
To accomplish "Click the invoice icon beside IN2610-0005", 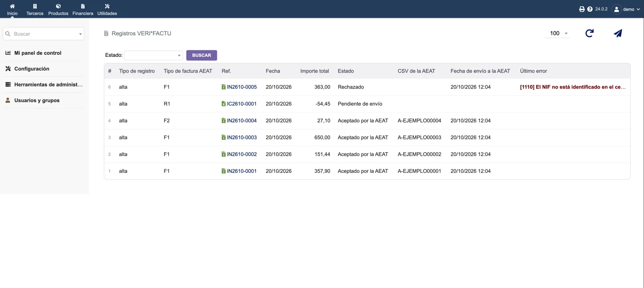I will click(224, 87).
